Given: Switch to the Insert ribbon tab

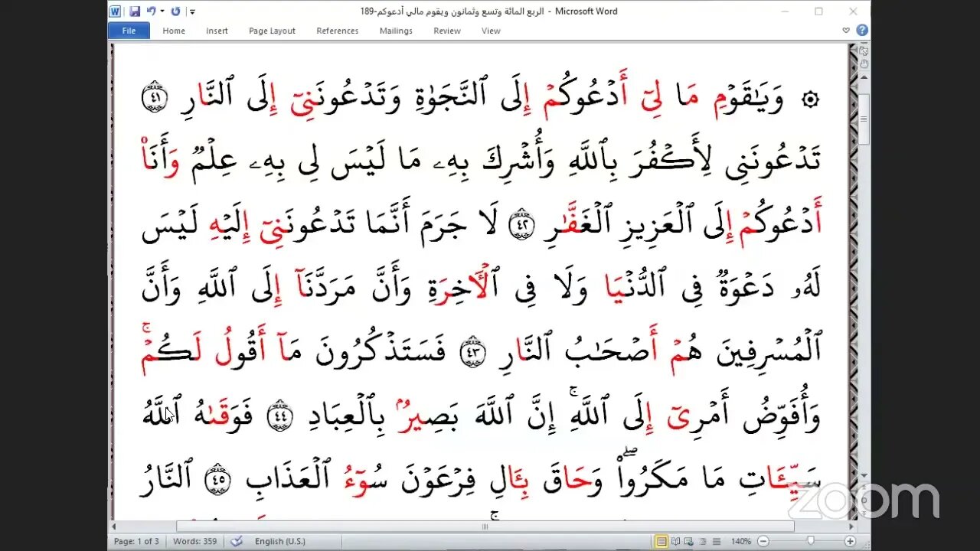Looking at the screenshot, I should point(217,31).
